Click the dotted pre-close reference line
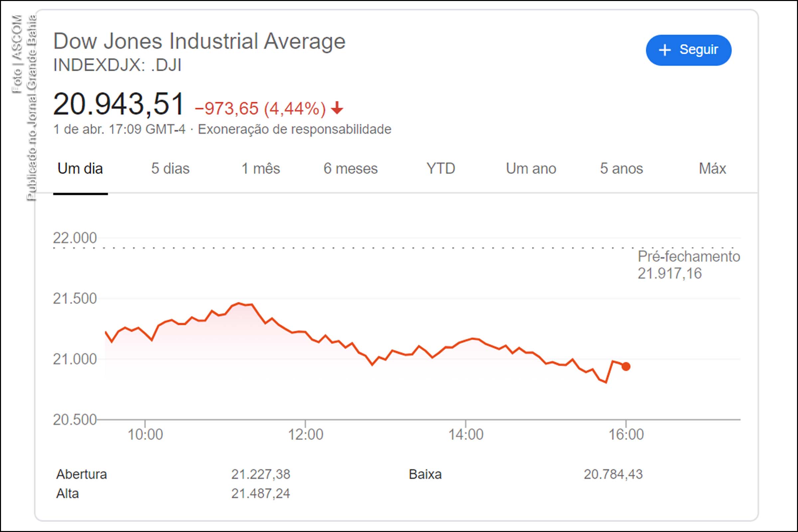This screenshot has height=532, width=798. [x=407, y=248]
